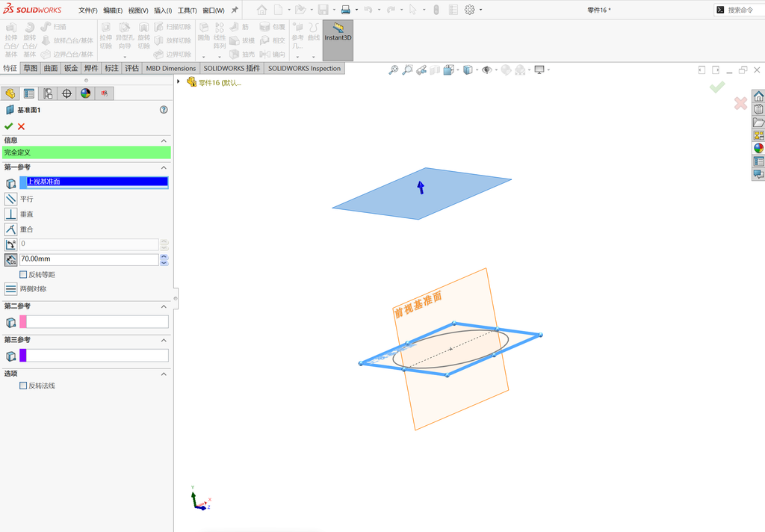
Task: Increase offset distance with up spinner
Action: [164, 256]
